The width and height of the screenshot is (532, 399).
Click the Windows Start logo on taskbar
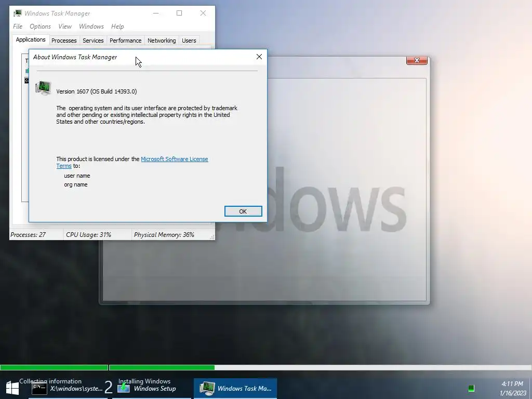[12, 388]
